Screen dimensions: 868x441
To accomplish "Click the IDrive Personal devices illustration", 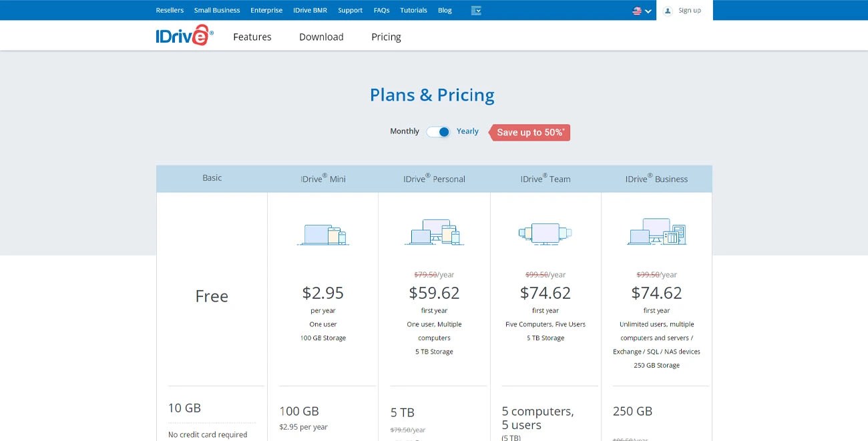I will (x=435, y=232).
